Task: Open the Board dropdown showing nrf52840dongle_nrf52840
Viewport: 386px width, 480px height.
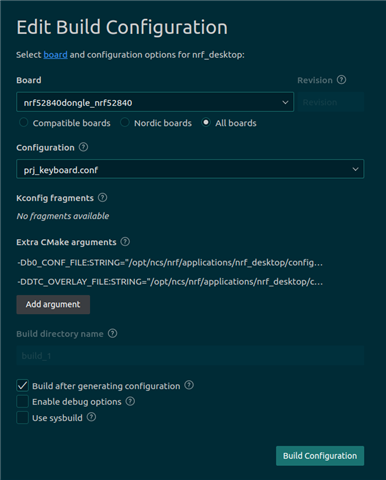Action: pos(155,102)
